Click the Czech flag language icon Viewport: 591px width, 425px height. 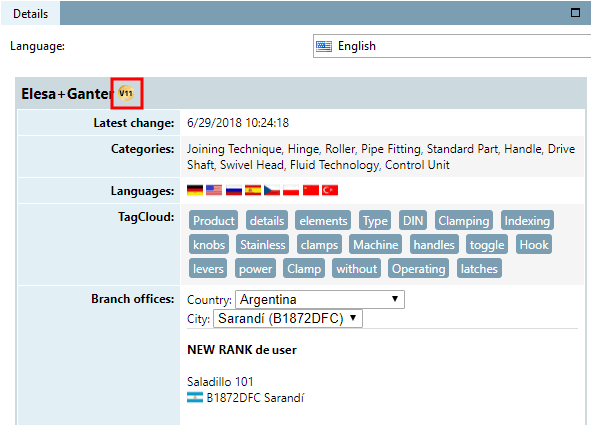click(272, 190)
